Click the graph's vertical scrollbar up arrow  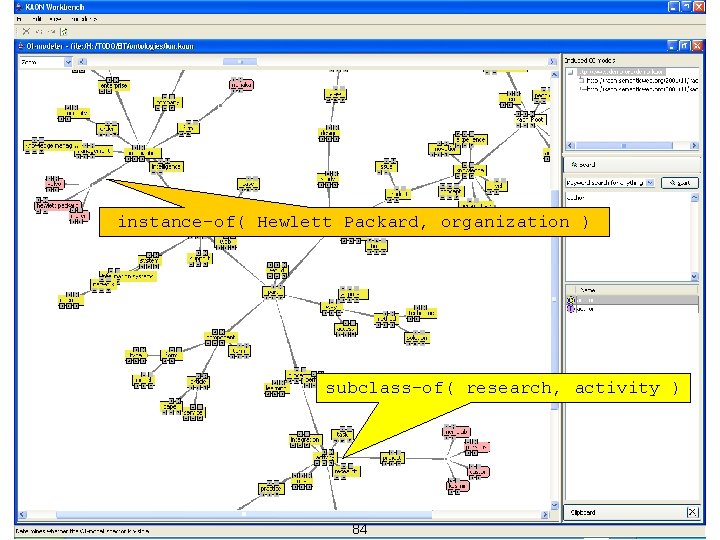pyautogui.click(x=554, y=74)
